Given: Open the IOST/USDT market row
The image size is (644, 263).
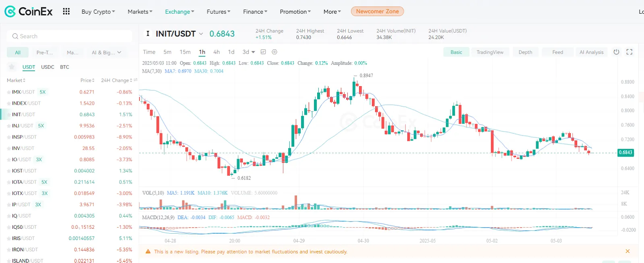Looking at the screenshot, I should click(69, 171).
